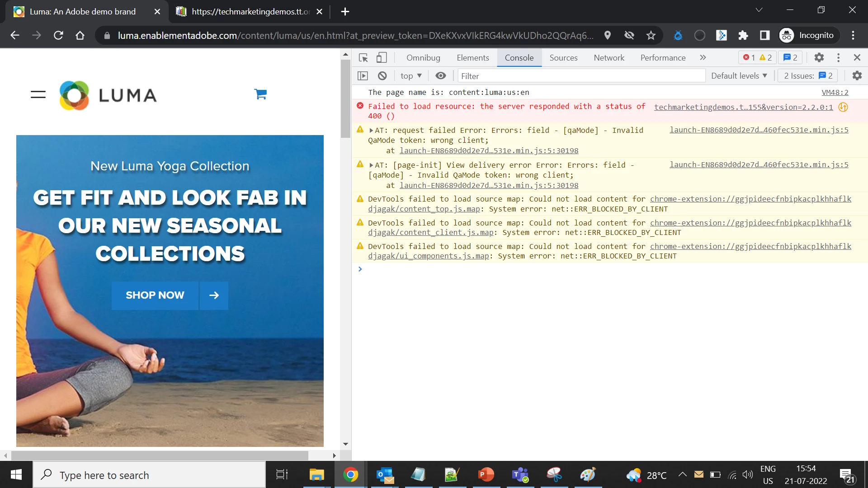Click the clear console icon

(x=382, y=76)
